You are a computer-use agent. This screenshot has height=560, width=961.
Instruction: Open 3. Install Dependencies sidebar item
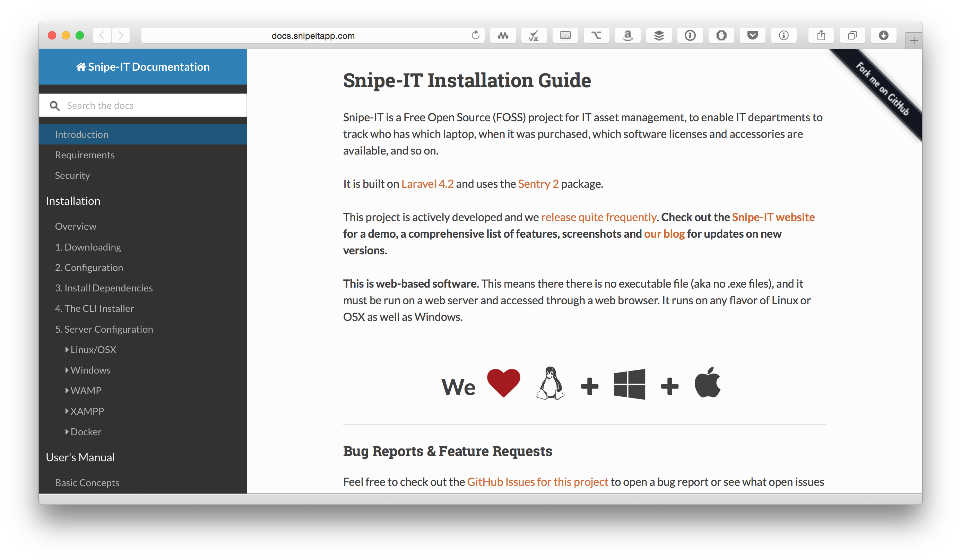[104, 288]
